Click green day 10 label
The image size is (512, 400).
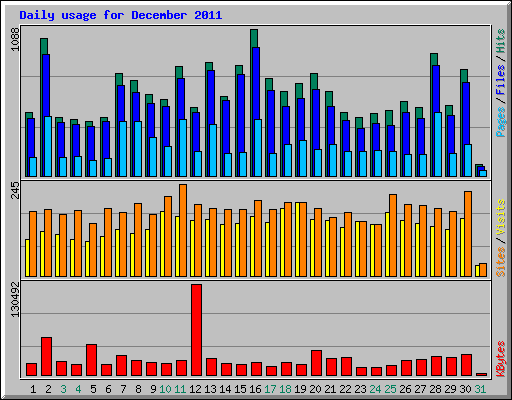click(165, 389)
